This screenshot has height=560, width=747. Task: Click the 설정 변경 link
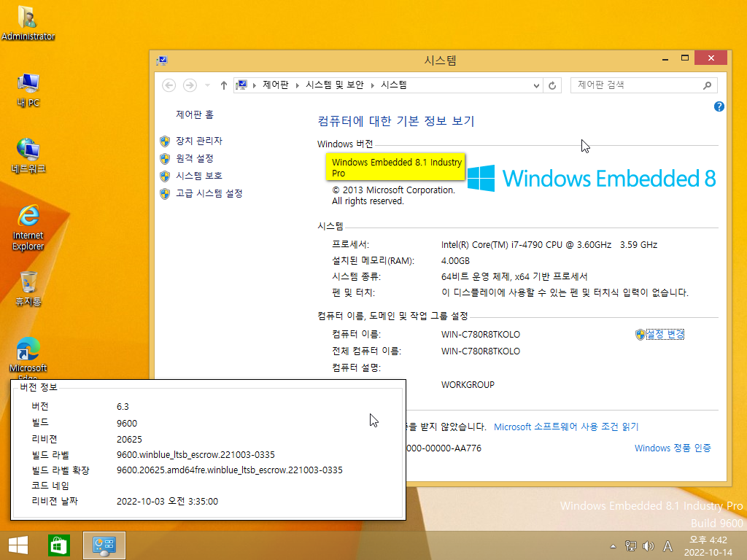(x=665, y=335)
